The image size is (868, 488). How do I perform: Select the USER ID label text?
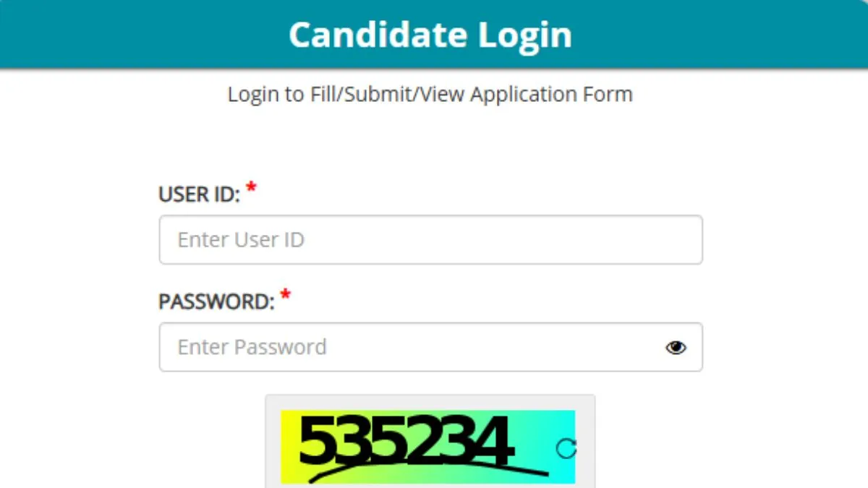(x=199, y=194)
